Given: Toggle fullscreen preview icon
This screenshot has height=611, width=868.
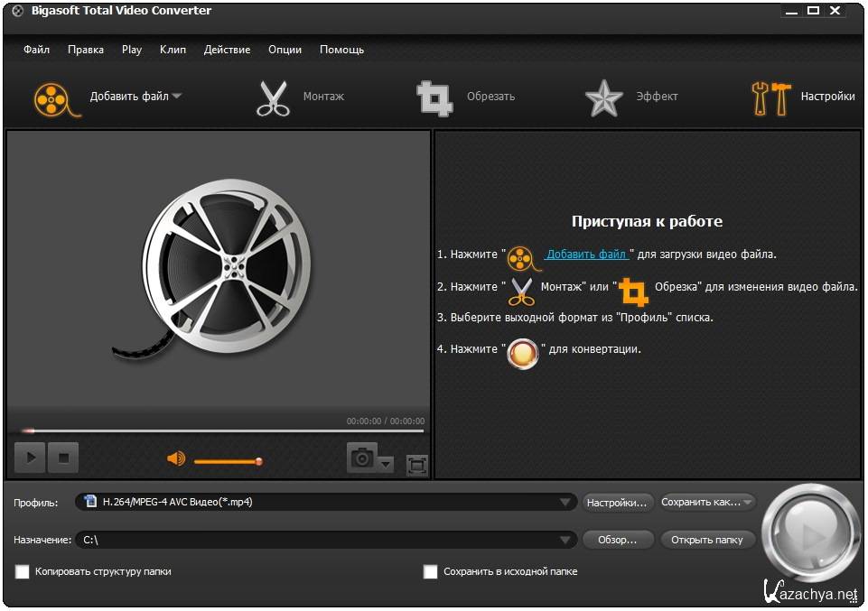Looking at the screenshot, I should (x=416, y=465).
